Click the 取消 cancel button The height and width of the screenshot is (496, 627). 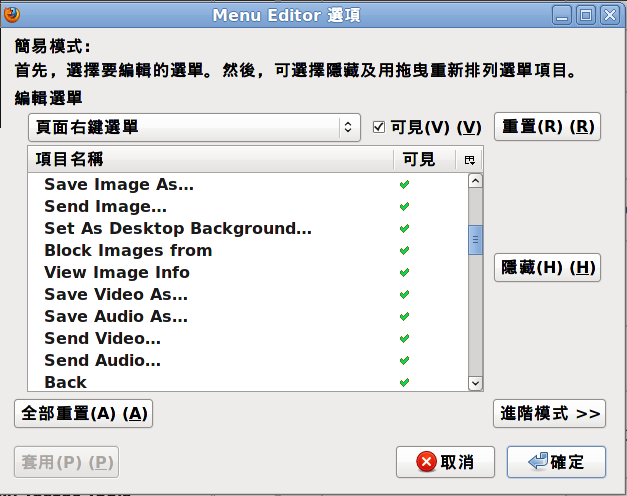coord(445,462)
